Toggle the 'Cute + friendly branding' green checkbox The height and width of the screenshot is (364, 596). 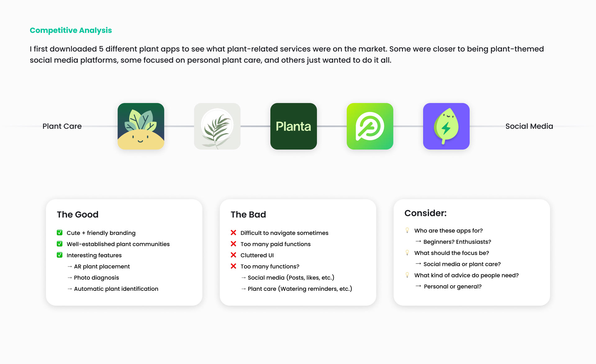pos(60,232)
